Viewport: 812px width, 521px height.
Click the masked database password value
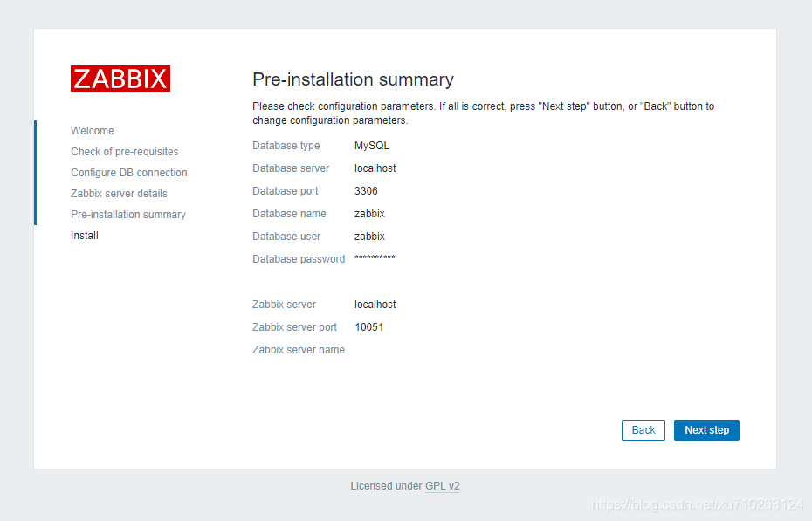375,257
